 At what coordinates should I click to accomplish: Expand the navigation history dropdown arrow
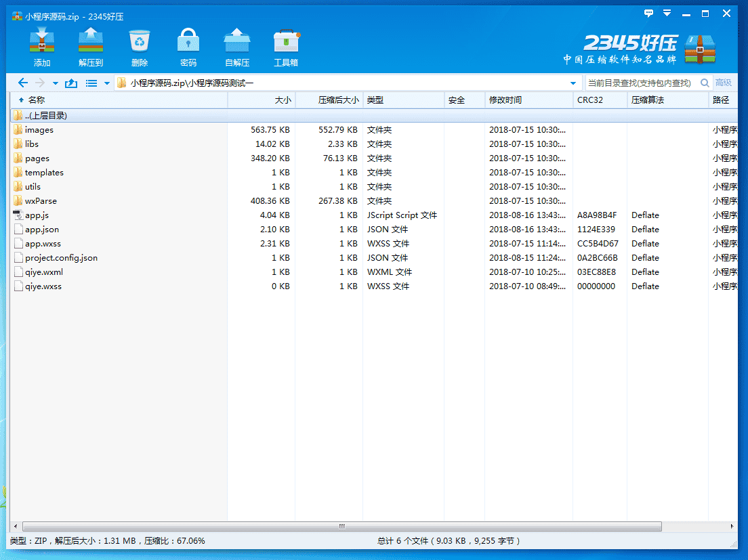[x=55, y=83]
